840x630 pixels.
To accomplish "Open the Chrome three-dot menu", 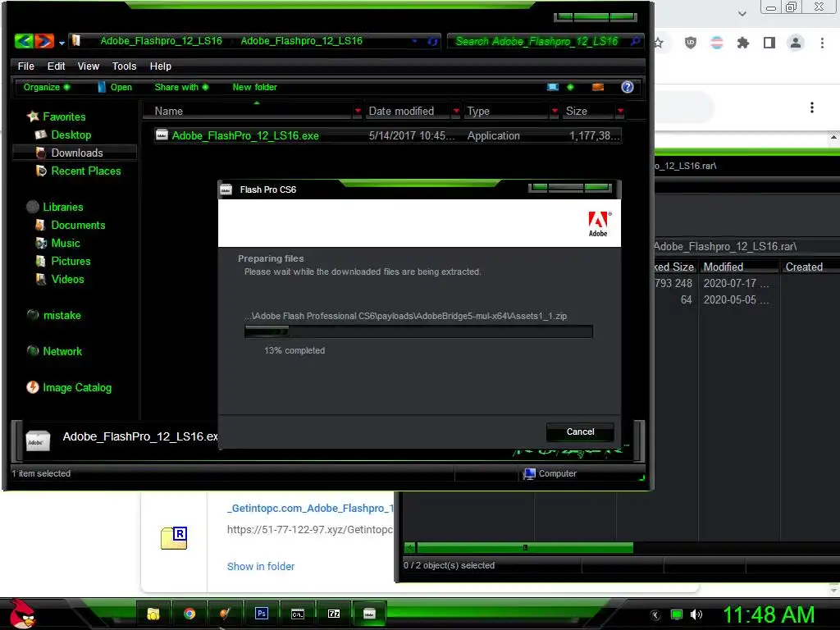I will [x=822, y=43].
